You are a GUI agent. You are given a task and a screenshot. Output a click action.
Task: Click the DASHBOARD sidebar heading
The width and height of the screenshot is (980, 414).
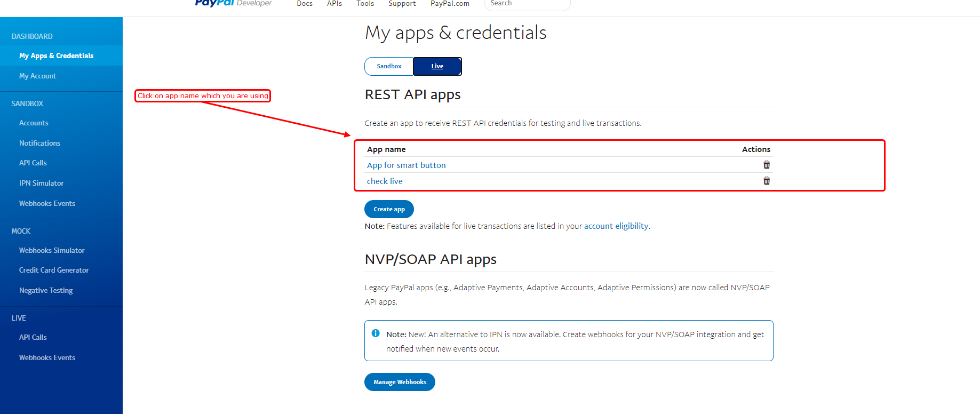(32, 36)
